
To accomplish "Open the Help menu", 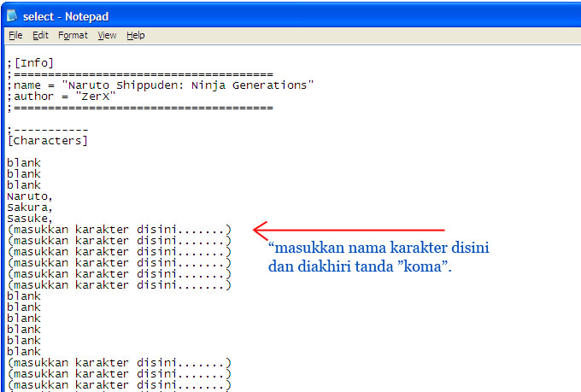I will (136, 36).
